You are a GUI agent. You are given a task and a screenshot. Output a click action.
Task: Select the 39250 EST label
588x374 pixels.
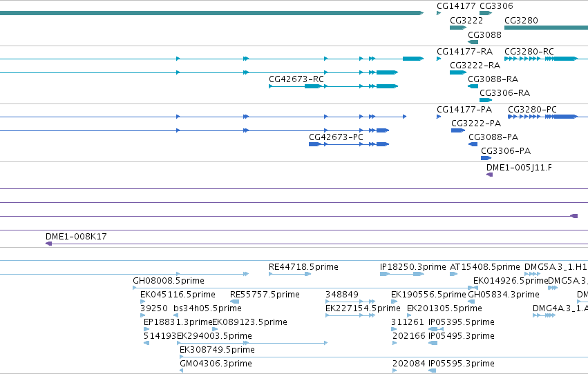(x=154, y=309)
